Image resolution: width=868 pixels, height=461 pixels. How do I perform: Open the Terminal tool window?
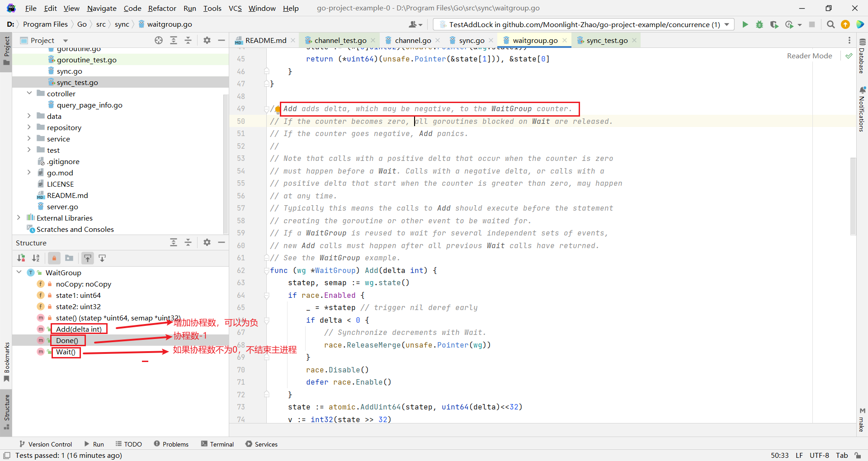click(x=217, y=444)
